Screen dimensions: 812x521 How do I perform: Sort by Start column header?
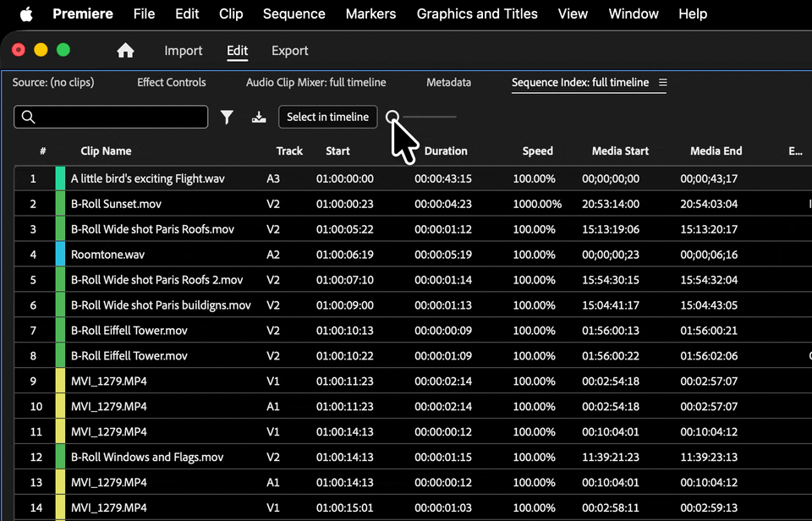337,151
